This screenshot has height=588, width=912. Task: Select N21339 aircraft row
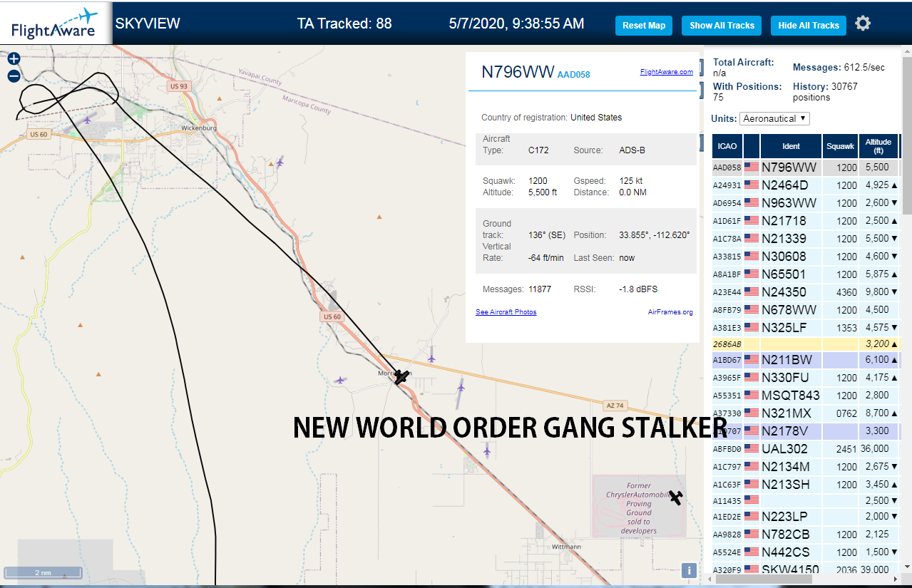tap(806, 239)
